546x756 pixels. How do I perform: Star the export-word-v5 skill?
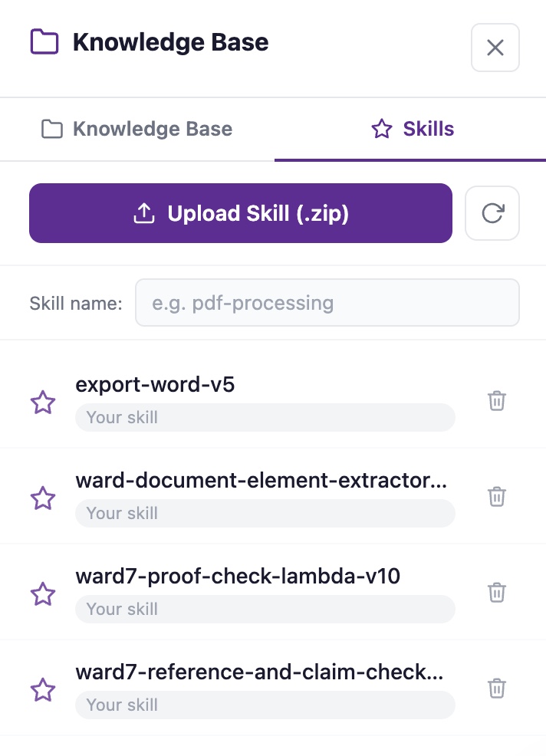43,402
